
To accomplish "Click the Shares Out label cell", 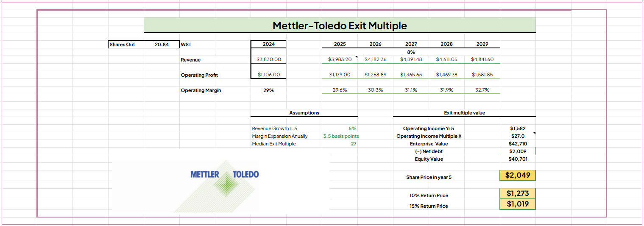I will click(x=126, y=45).
